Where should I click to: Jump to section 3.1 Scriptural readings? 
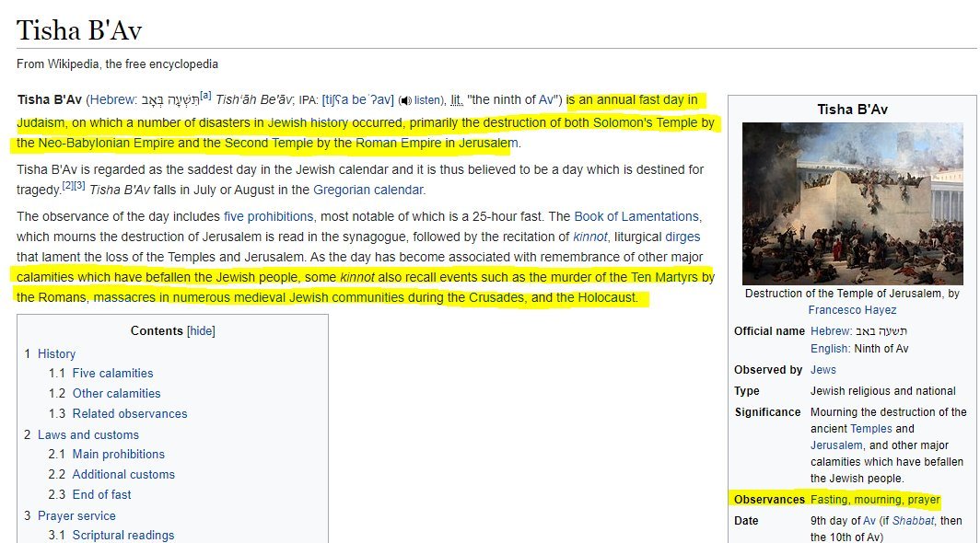pyautogui.click(x=123, y=536)
